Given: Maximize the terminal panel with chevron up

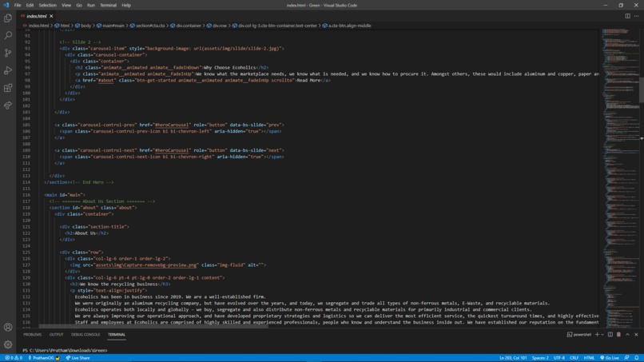Looking at the screenshot, I should (x=627, y=335).
